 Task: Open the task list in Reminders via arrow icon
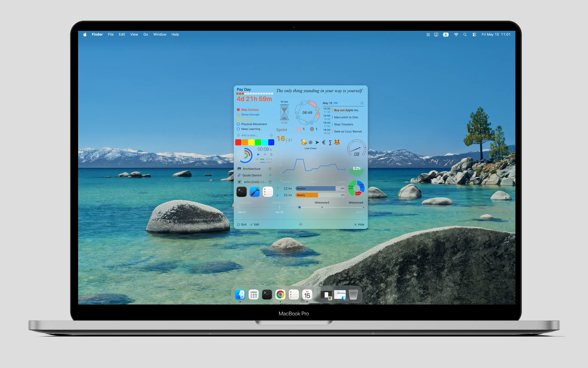[271, 135]
